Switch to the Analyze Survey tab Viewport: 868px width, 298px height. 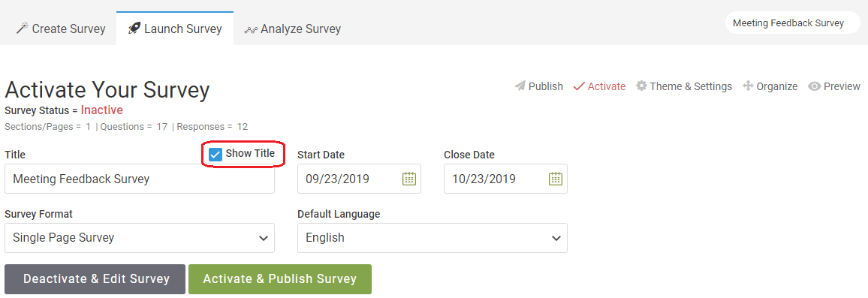click(x=292, y=29)
